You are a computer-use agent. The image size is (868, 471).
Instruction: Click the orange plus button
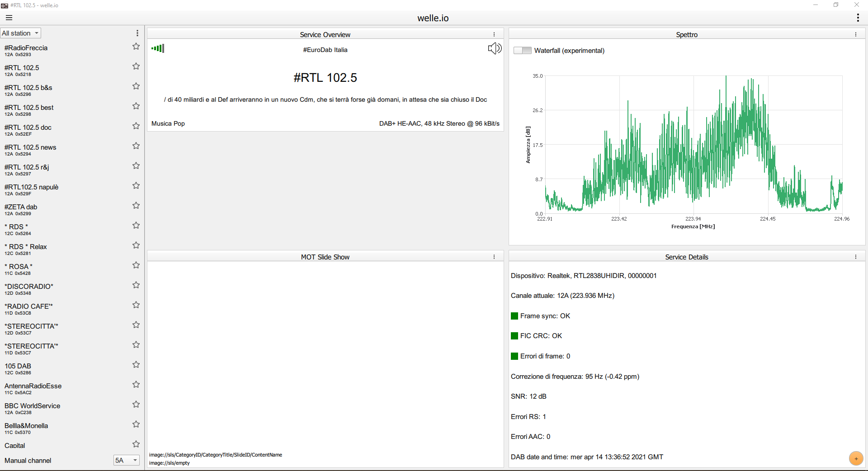856,458
